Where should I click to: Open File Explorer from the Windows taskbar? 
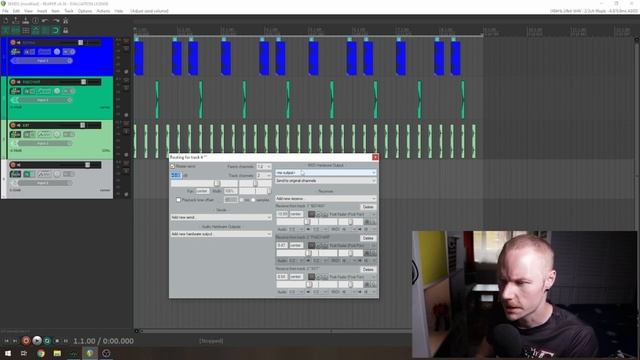[x=57, y=353]
